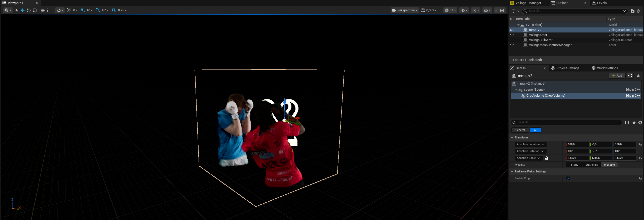Hide the mma_v2 actor via eye icon

coord(512,30)
